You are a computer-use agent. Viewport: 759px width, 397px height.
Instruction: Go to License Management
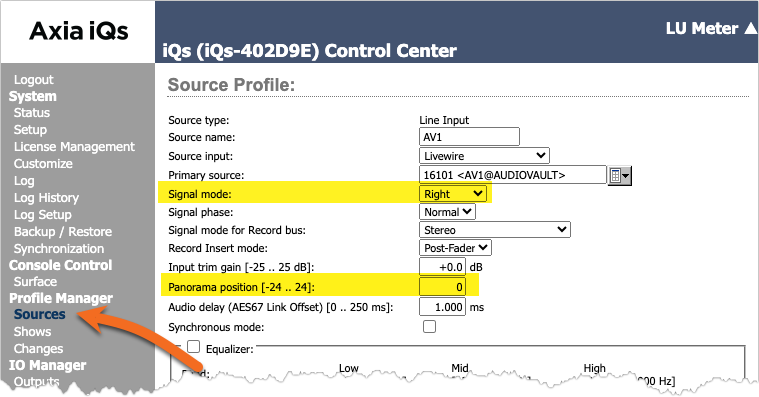coord(74,147)
